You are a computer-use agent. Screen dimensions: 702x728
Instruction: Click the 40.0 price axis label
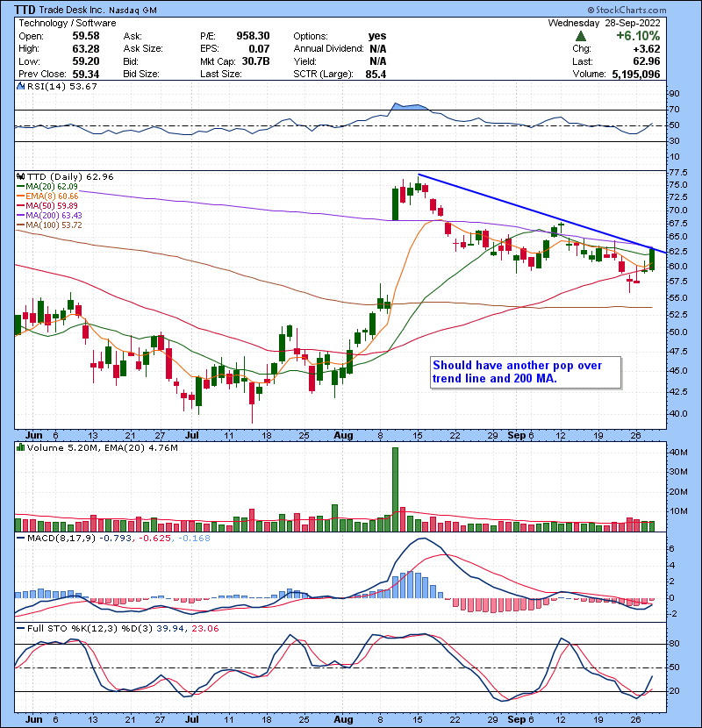coord(677,414)
